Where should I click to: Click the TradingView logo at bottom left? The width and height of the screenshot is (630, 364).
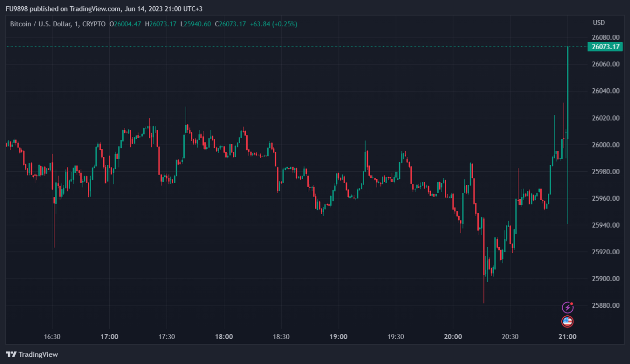[31, 354]
